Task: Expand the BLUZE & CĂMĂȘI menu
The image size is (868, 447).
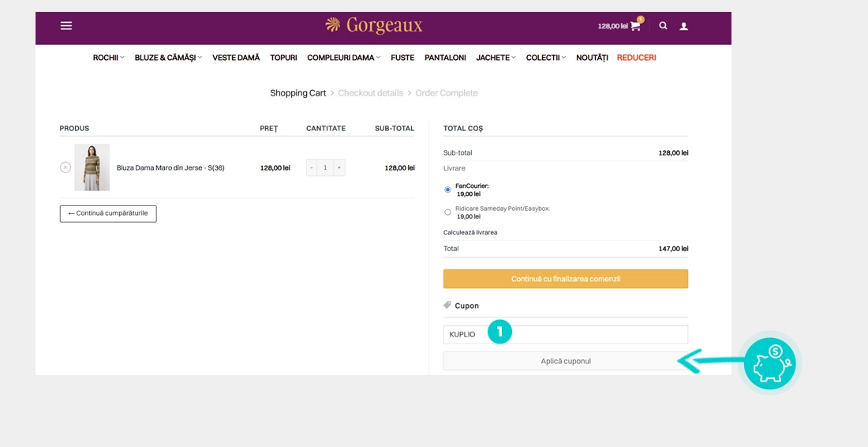Action: pos(168,58)
